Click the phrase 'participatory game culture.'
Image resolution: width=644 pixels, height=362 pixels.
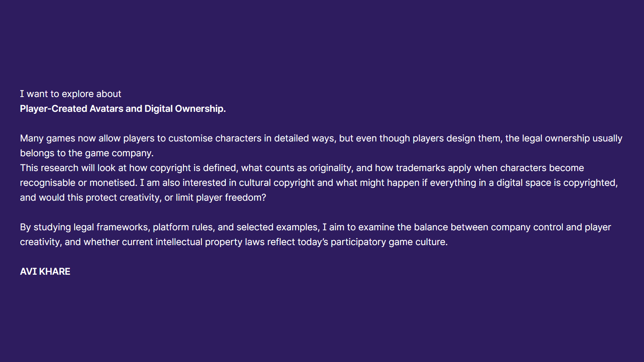[389, 242]
